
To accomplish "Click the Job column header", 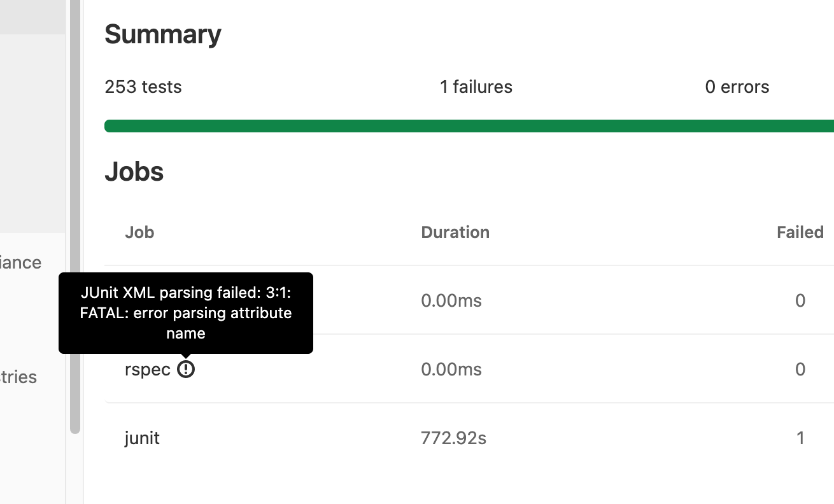I will (139, 232).
